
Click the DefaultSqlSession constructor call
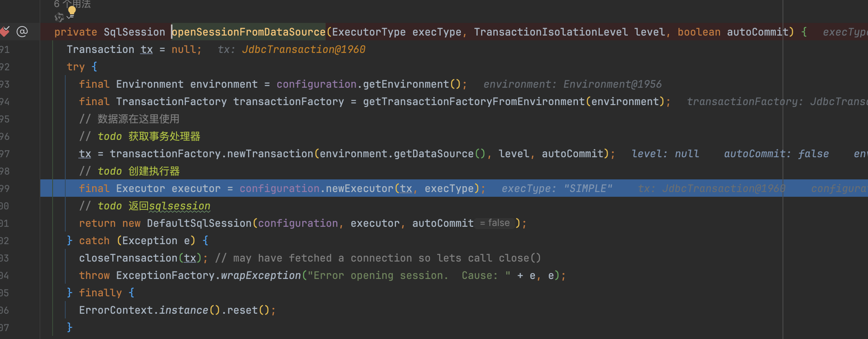(199, 223)
